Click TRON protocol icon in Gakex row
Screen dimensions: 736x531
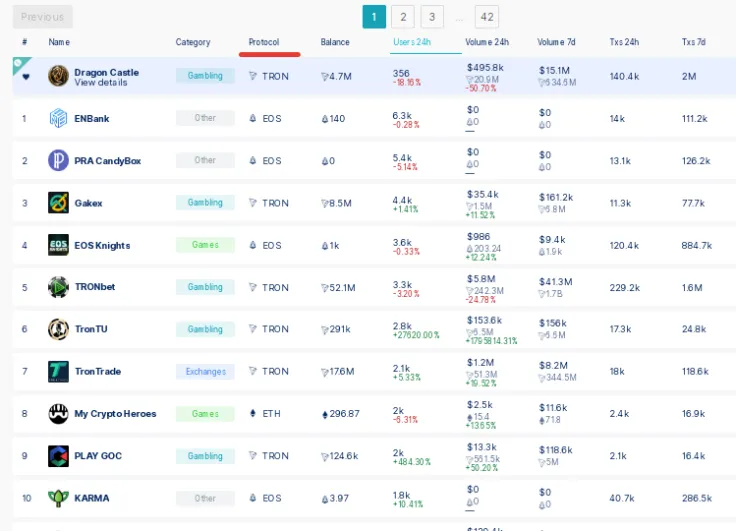tap(253, 203)
